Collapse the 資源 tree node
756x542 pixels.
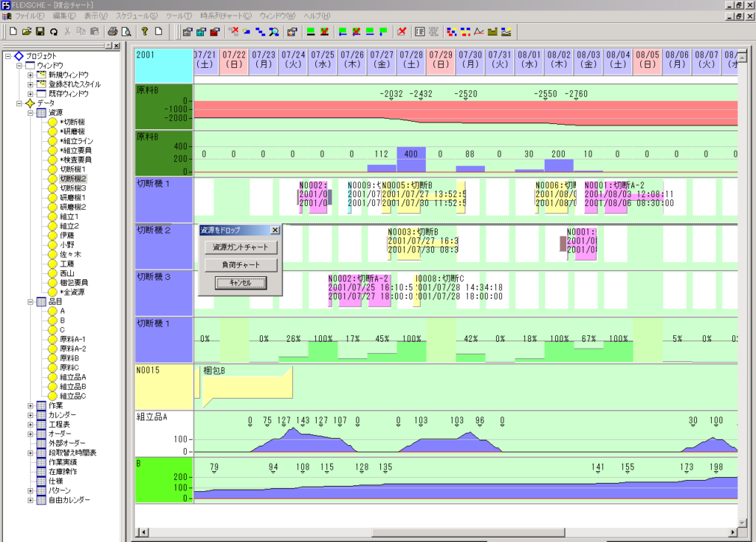click(30, 113)
